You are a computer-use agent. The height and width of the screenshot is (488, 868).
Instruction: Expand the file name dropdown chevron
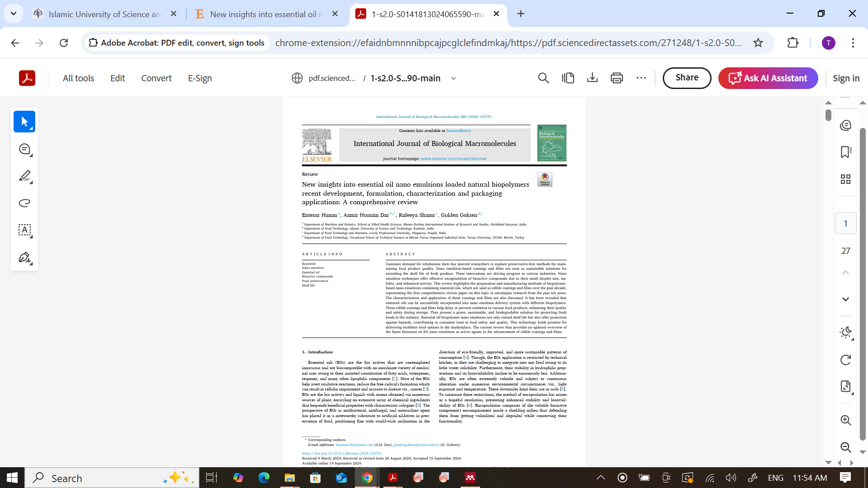(x=453, y=78)
